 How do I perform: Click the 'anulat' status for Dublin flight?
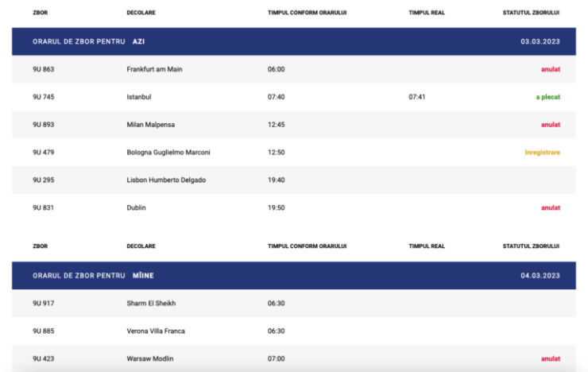550,207
